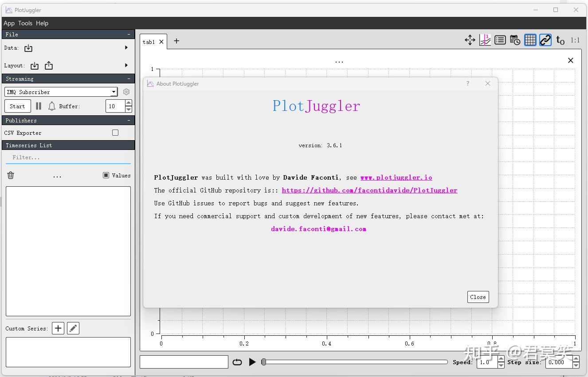
Task: Click the plot title dots
Action: point(339,62)
